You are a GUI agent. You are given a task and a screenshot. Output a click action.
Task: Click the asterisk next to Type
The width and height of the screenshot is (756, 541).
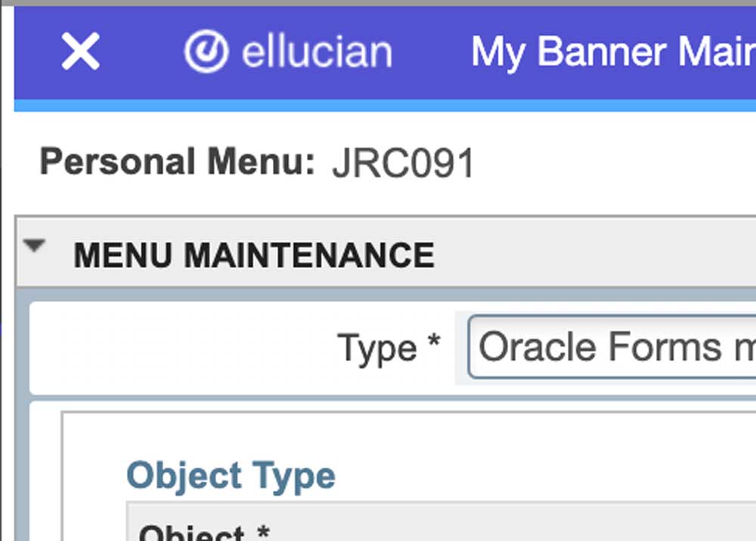pyautogui.click(x=433, y=343)
